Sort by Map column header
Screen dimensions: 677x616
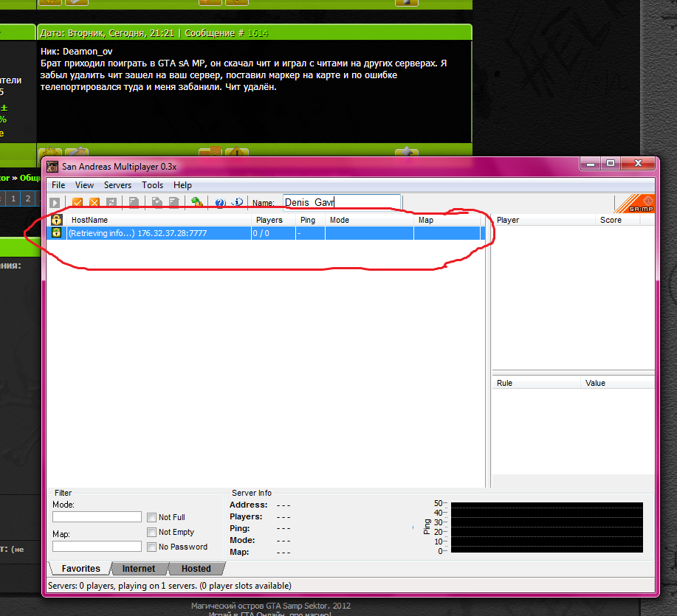coord(447,220)
